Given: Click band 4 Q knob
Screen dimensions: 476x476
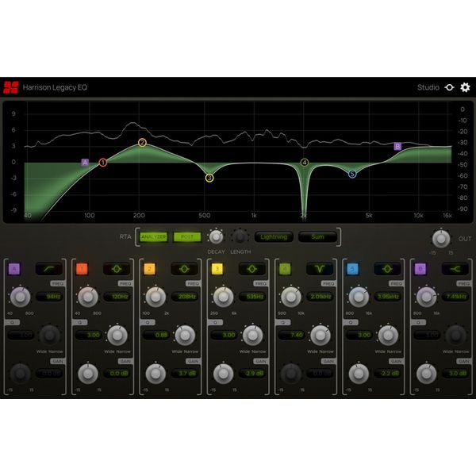Looking at the screenshot, I should click(x=321, y=335).
